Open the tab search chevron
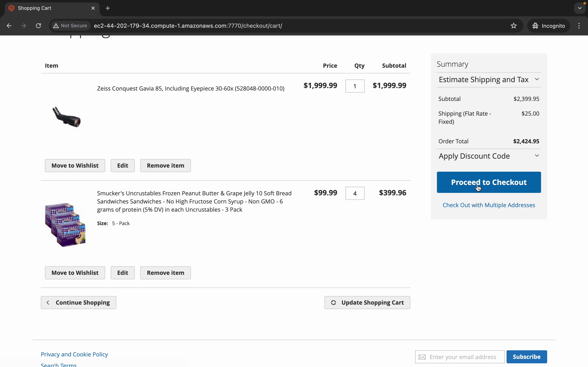 tap(580, 8)
